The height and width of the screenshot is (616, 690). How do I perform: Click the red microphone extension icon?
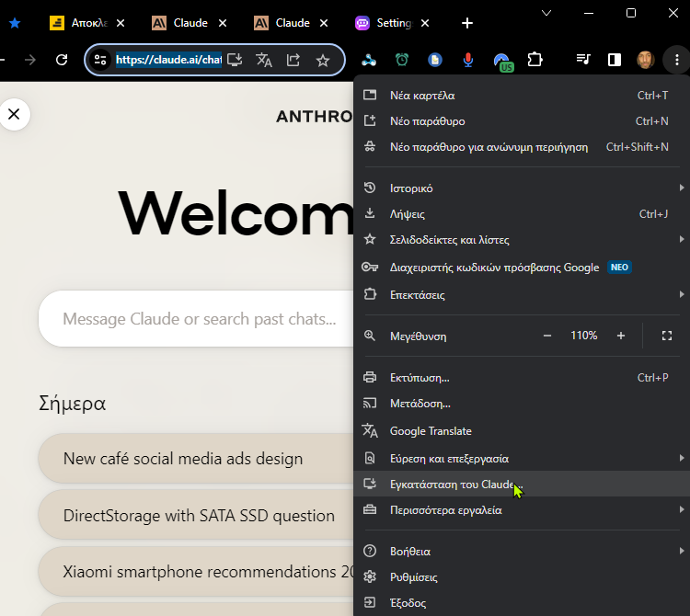point(468,60)
